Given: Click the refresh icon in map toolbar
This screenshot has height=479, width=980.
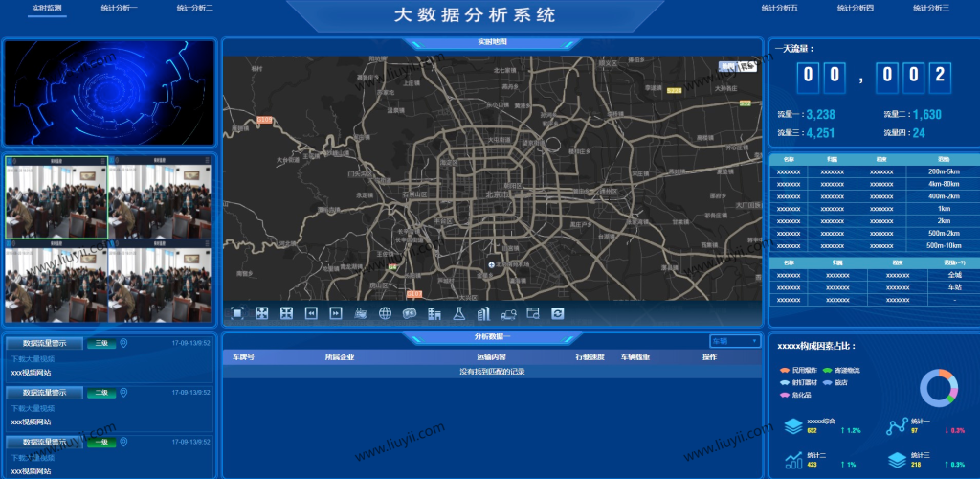Looking at the screenshot, I should click(558, 313).
